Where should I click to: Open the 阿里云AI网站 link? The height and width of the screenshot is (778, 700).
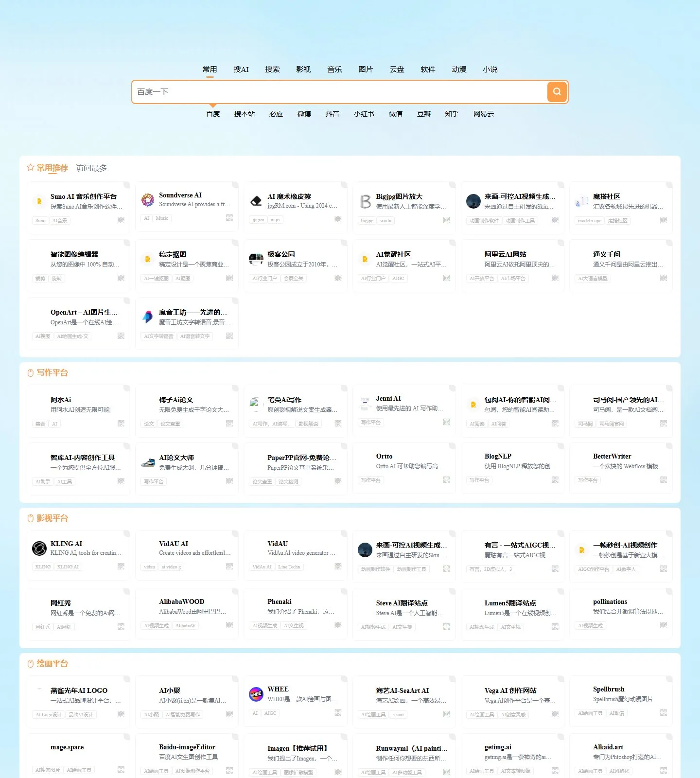coord(506,254)
